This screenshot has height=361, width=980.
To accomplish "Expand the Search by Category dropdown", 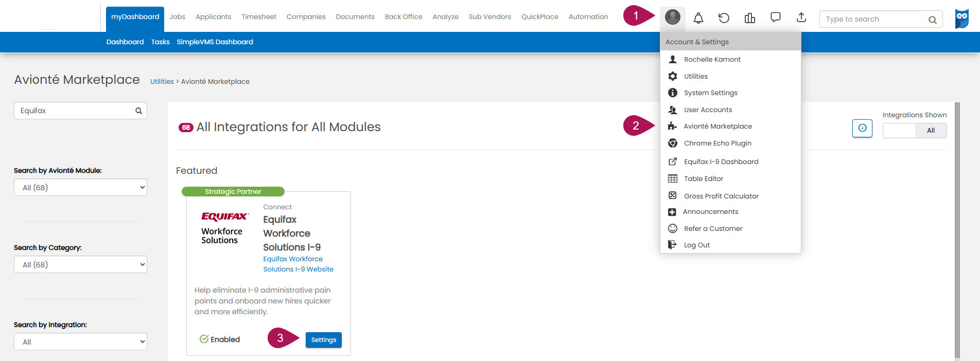I will tap(80, 264).
